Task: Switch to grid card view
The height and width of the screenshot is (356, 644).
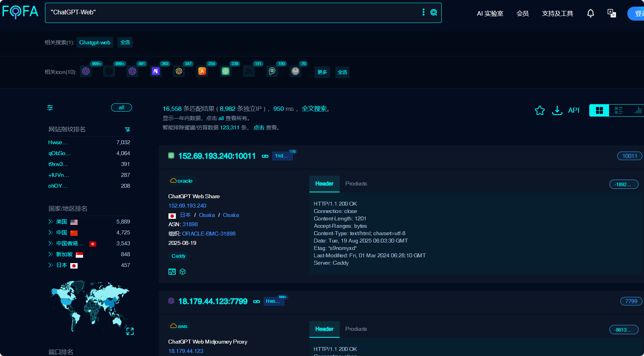Action: (599, 110)
